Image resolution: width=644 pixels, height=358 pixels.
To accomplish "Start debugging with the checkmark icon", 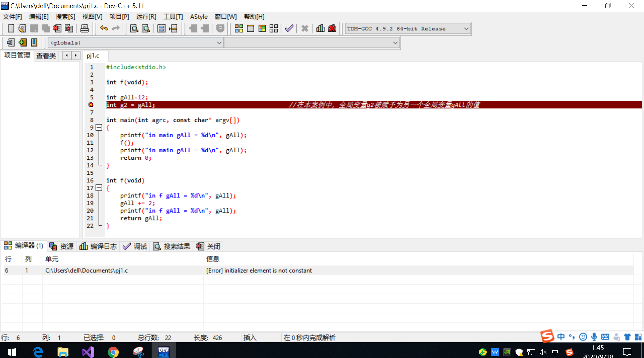I will click(x=289, y=29).
